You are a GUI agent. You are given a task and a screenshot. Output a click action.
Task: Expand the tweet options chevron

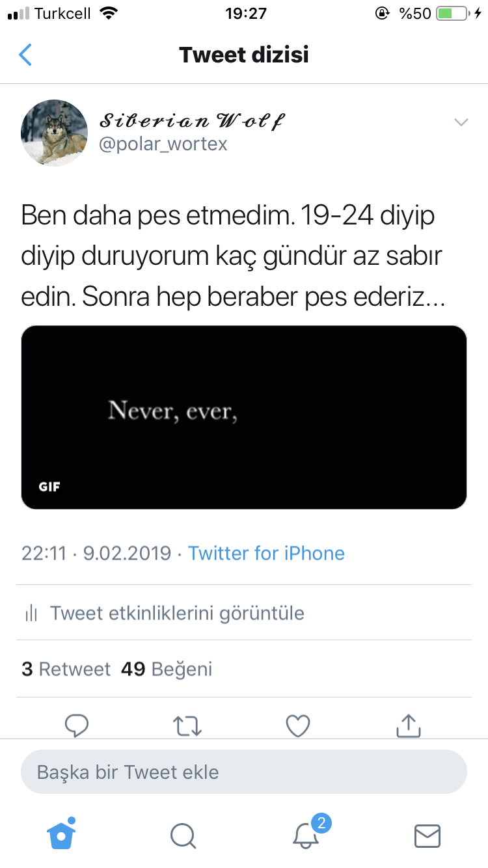(x=461, y=122)
